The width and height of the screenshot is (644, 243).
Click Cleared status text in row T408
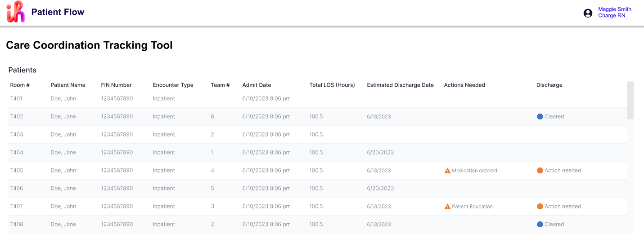coord(554,224)
